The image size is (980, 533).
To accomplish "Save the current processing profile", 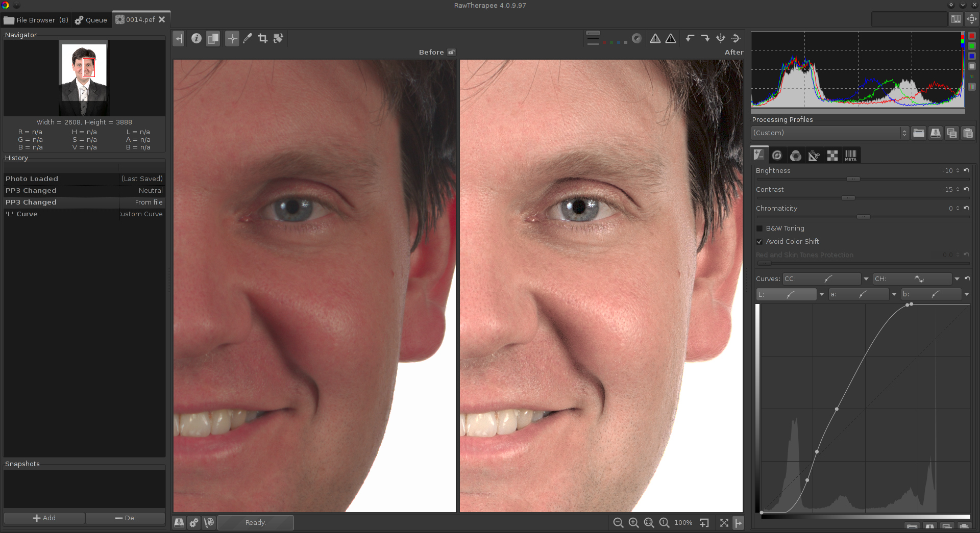I will [935, 133].
